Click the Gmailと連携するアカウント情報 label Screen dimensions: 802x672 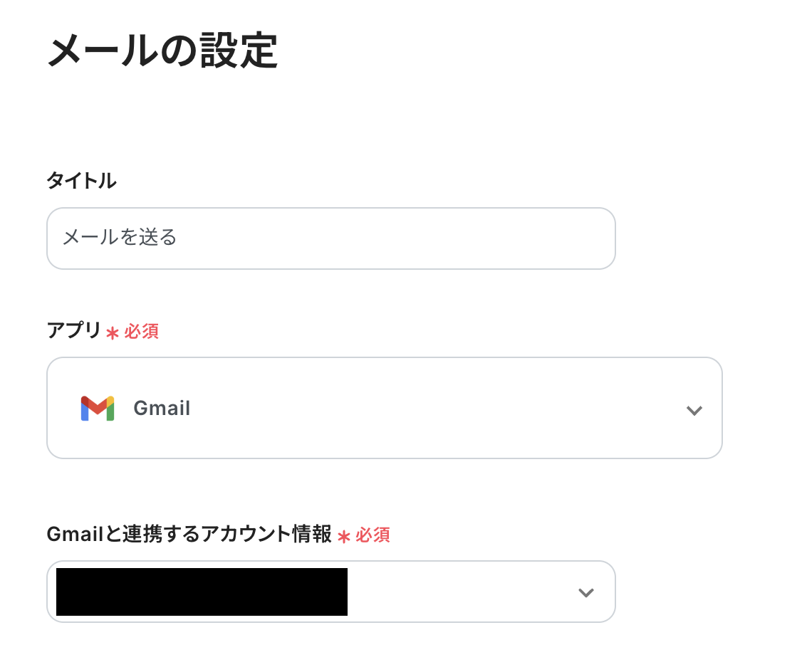click(189, 534)
